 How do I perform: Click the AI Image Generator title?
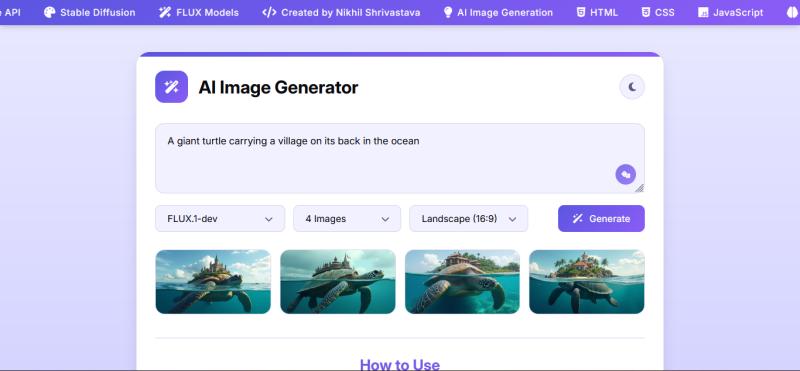tap(278, 87)
